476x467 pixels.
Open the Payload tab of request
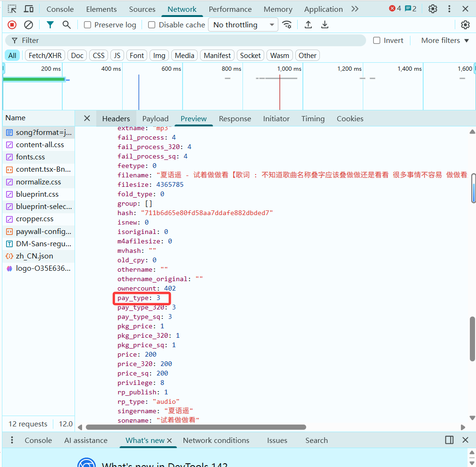155,118
